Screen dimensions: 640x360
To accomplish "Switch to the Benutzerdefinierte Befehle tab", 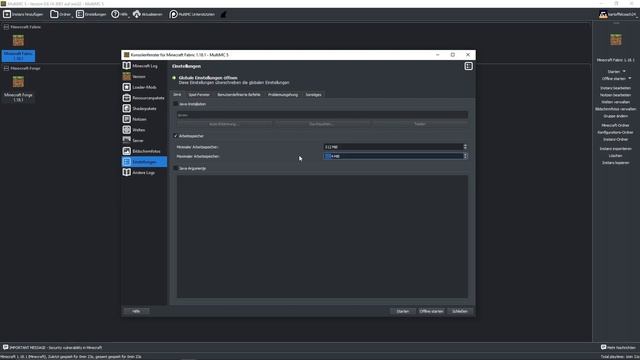I will [239, 95].
